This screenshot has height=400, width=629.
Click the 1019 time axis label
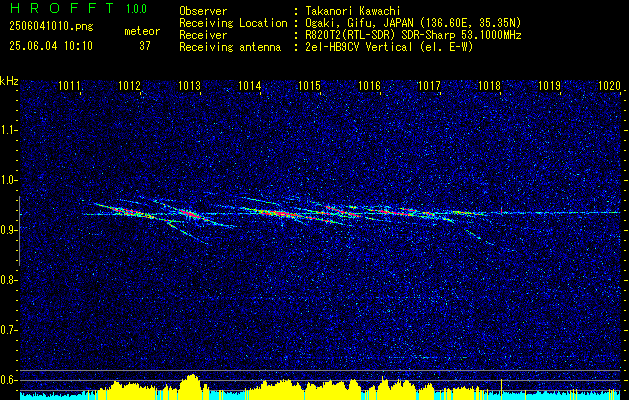pyautogui.click(x=550, y=85)
